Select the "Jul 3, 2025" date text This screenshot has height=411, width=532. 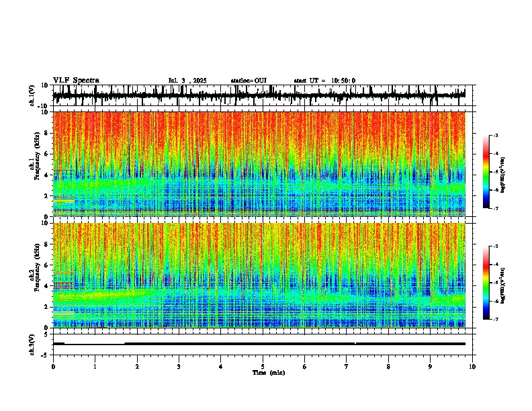(x=187, y=81)
